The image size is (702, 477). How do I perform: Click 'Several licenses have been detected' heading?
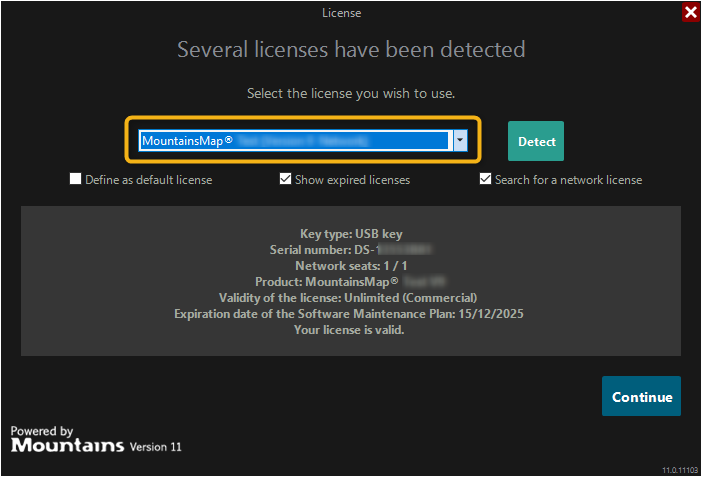click(x=351, y=49)
